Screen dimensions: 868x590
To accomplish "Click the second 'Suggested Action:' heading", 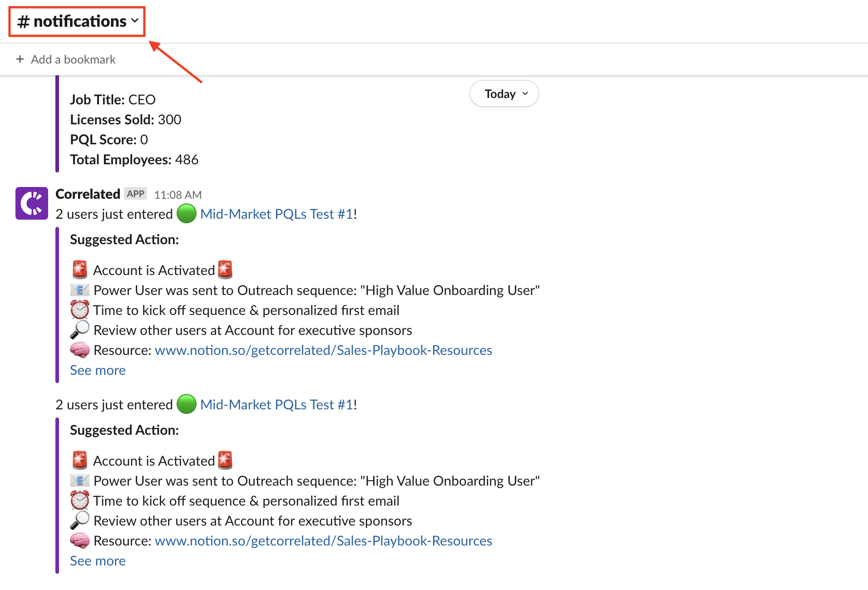I will pyautogui.click(x=124, y=430).
